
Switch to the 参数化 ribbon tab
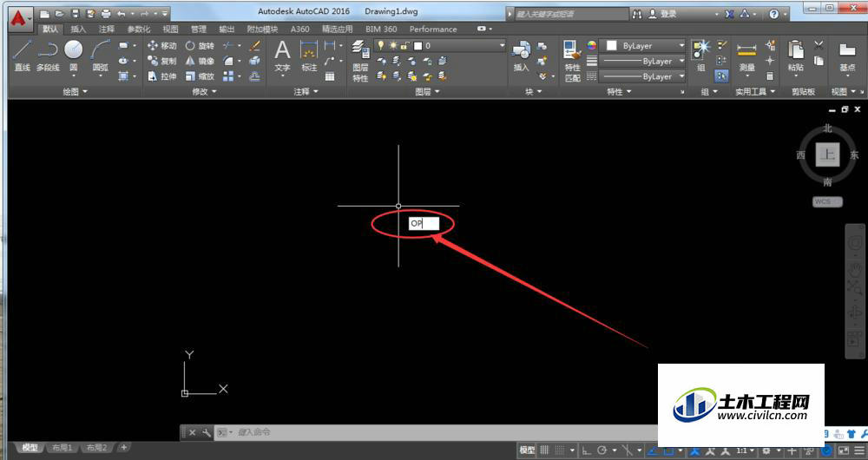(x=139, y=30)
